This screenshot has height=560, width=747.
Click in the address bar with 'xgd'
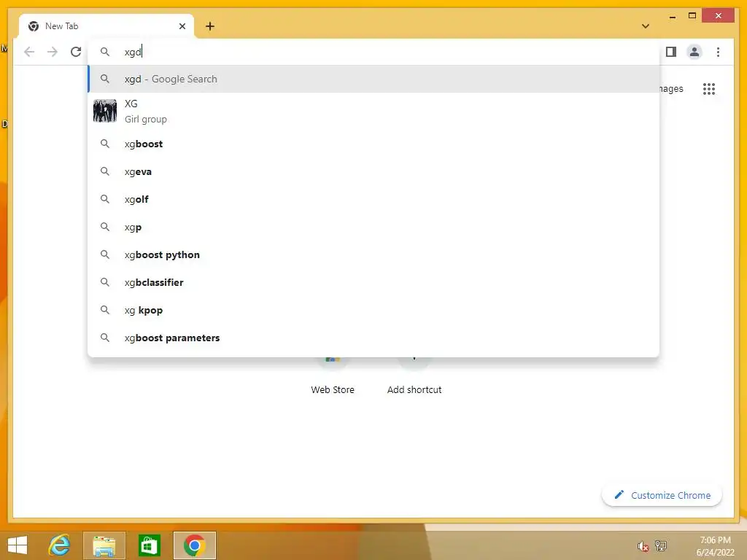(373, 52)
